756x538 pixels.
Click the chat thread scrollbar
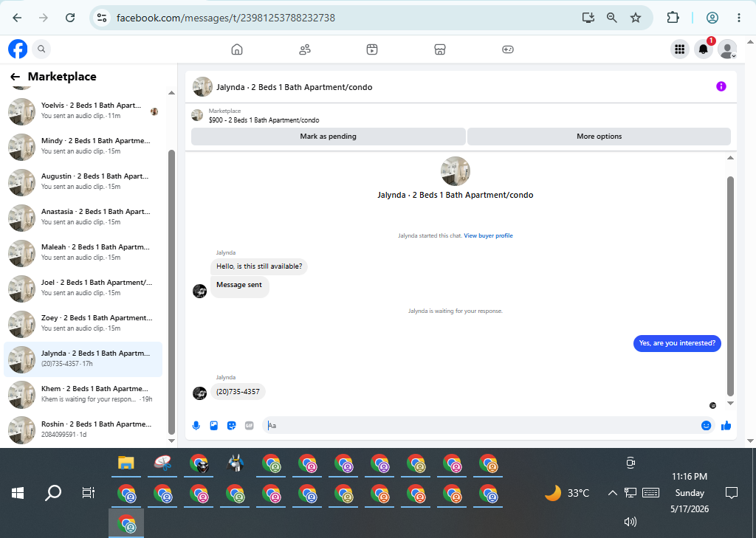(730, 286)
